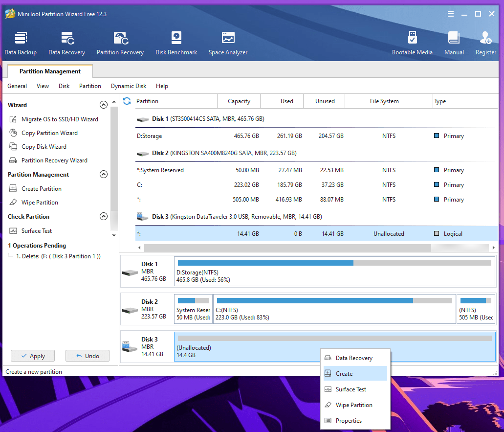Open the Manual
This screenshot has width=504, height=432.
click(x=454, y=43)
